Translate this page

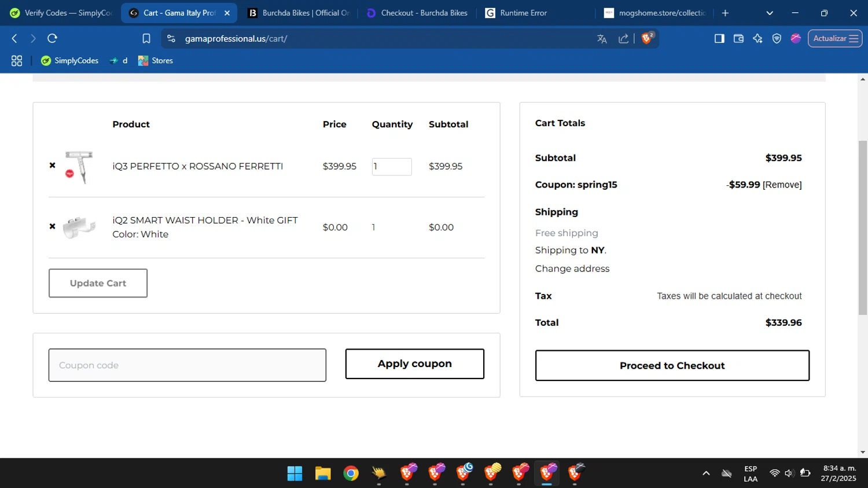(x=602, y=39)
